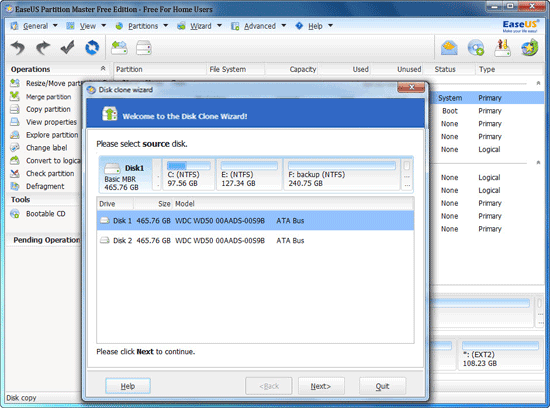Sort by the File System column header
Image resolution: width=550 pixels, height=408 pixels.
(x=235, y=69)
